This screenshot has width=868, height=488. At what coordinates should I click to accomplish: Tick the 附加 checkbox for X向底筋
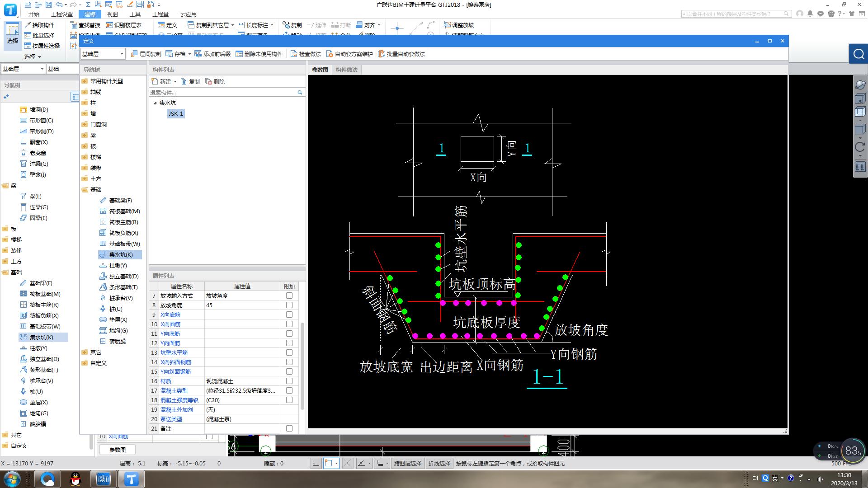(x=289, y=314)
